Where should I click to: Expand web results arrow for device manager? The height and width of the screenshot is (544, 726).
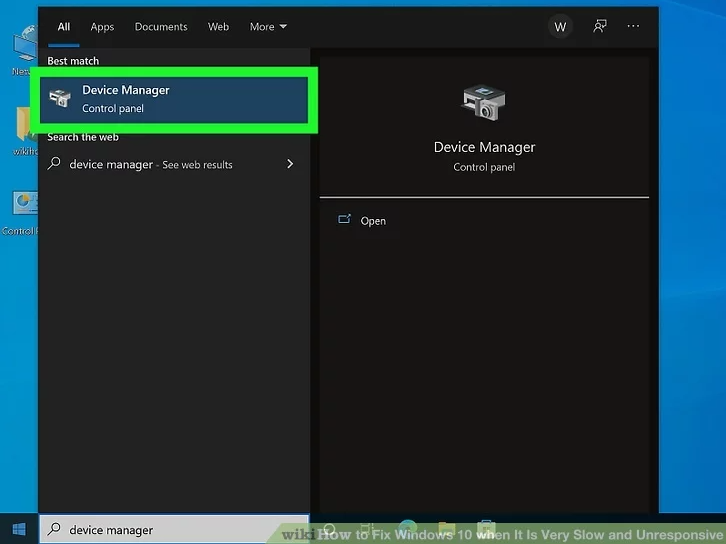click(290, 164)
